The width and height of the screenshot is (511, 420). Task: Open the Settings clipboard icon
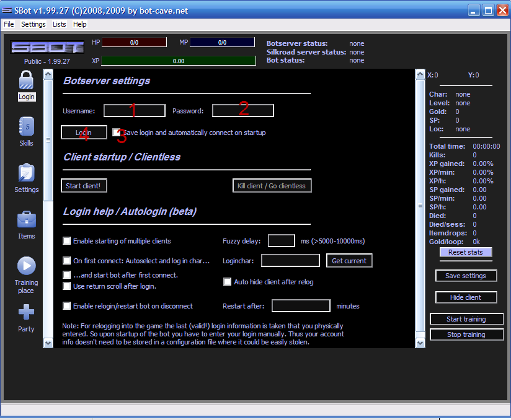coord(26,173)
